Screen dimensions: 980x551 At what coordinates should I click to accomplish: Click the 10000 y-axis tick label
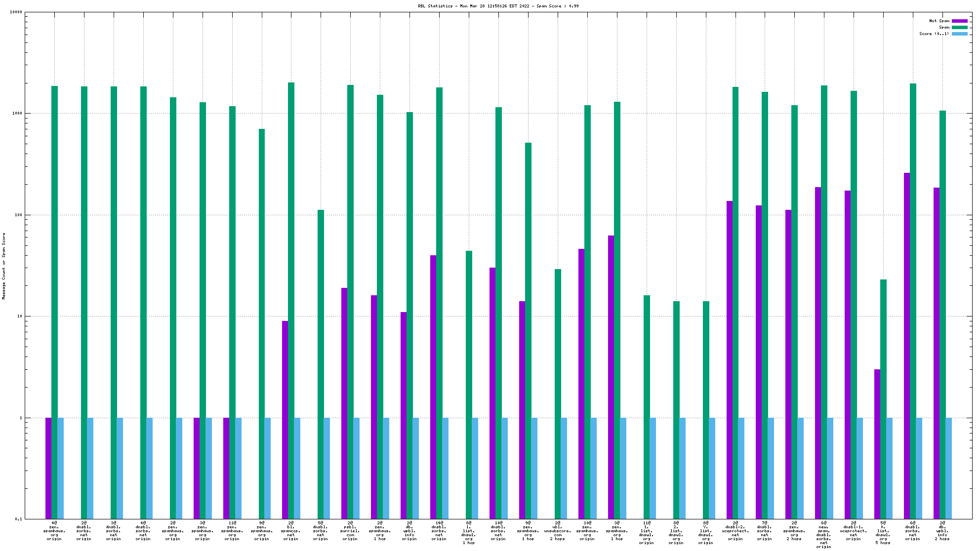16,12
